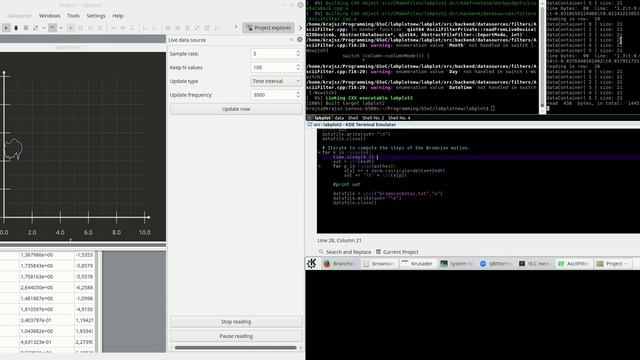The width and height of the screenshot is (640, 360).
Task: Switch to the Shell No. 4 terminal tab
Action: pyautogui.click(x=399, y=118)
